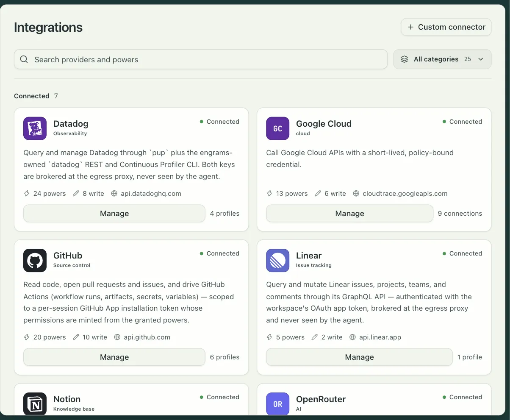
Task: Click the Google Cloud GC logo
Action: point(277,128)
